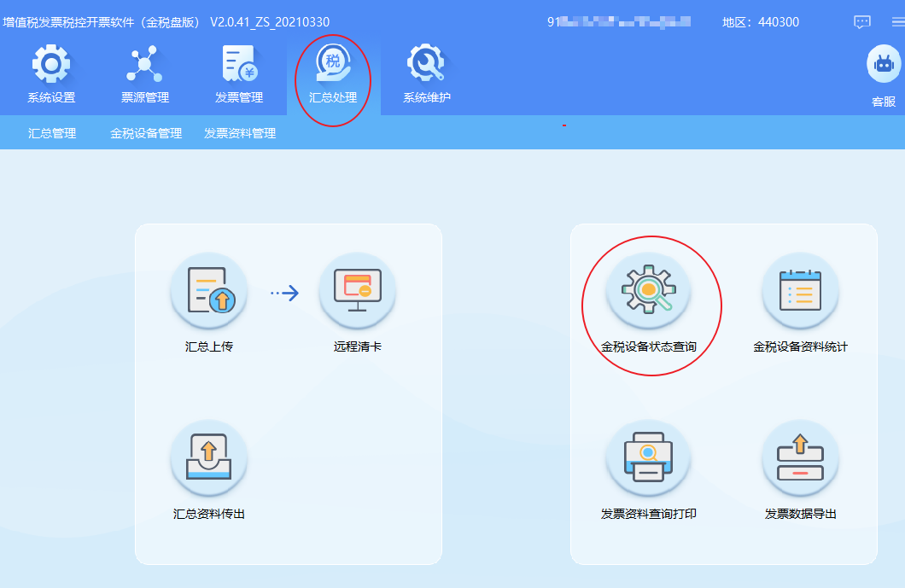The height and width of the screenshot is (588, 905).
Task: Click the 远程清卡 label
Action: pyautogui.click(x=357, y=346)
